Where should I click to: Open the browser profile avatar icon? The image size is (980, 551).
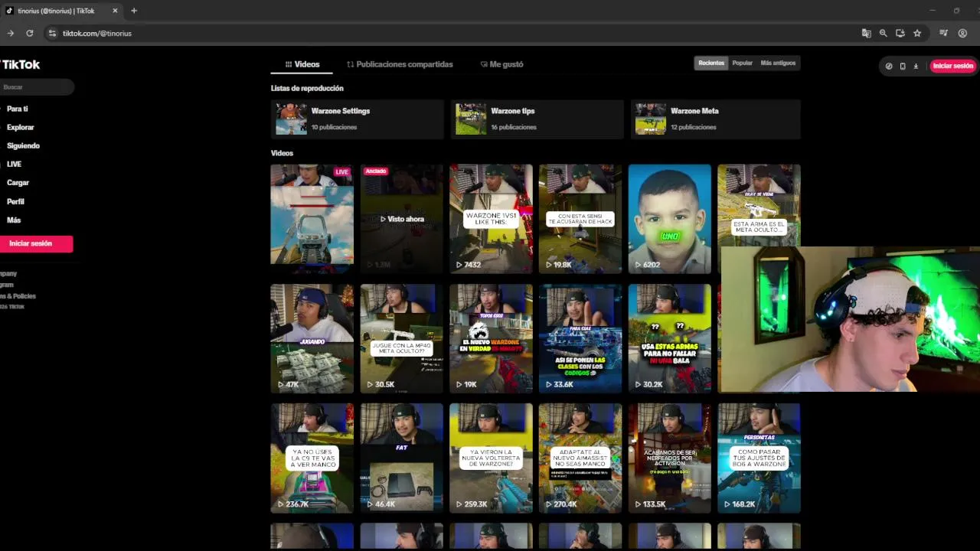pos(962,33)
